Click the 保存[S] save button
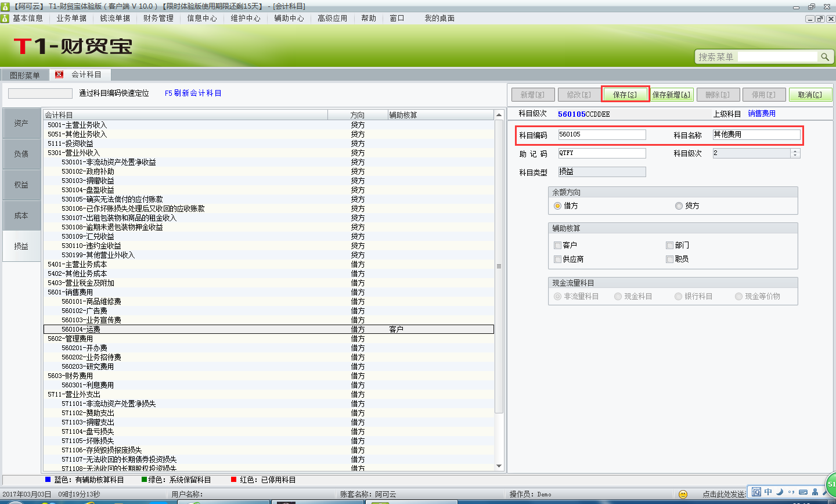 click(x=625, y=93)
